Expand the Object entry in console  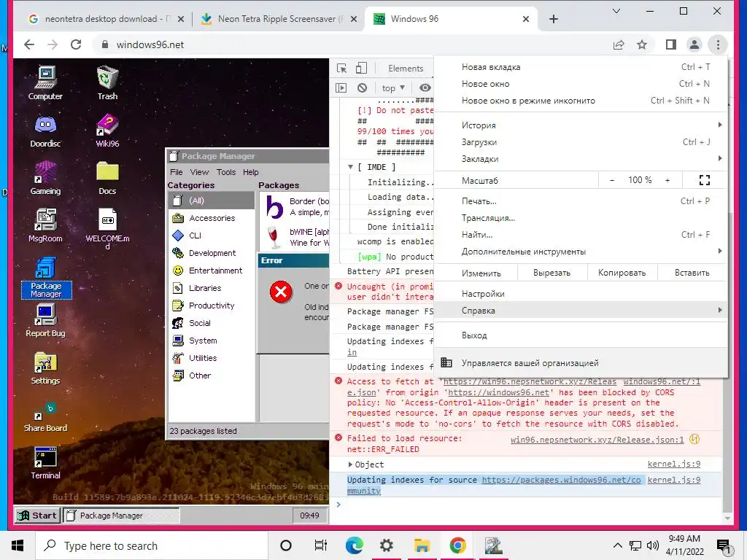pyautogui.click(x=350, y=464)
